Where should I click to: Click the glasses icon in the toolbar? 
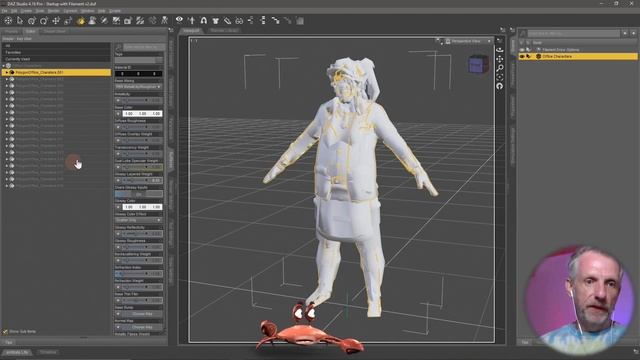tap(239, 20)
